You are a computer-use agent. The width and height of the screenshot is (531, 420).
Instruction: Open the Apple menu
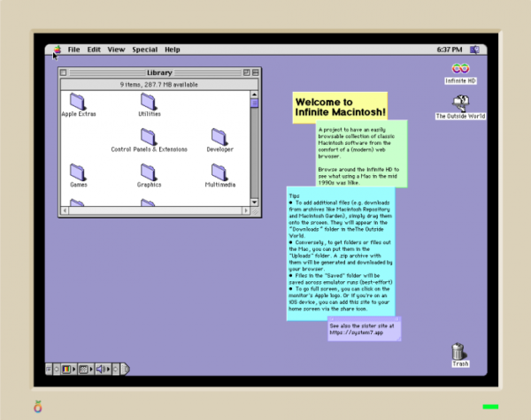click(58, 50)
